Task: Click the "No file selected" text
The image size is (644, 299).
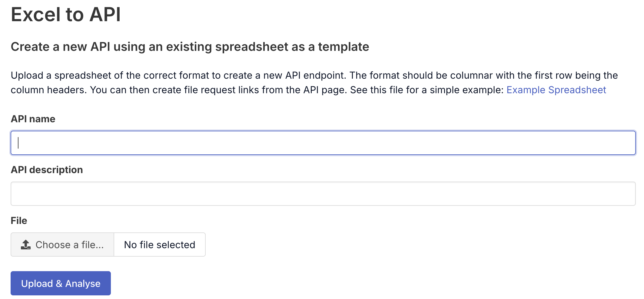Action: click(160, 245)
